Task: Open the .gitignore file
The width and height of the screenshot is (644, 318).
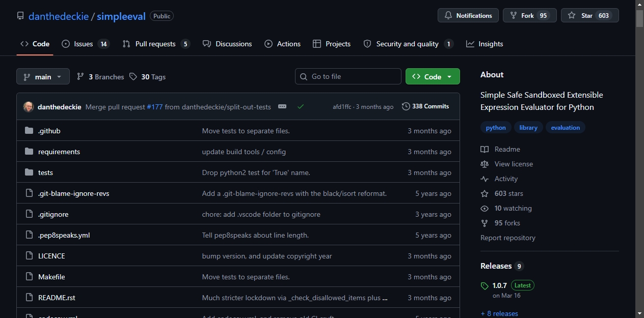Action: pos(53,214)
